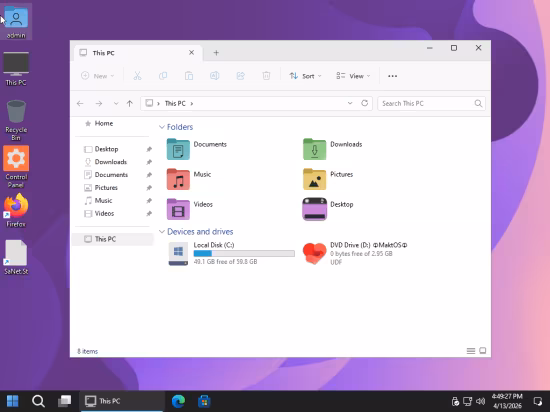Collapse the Folders group

pos(162,127)
